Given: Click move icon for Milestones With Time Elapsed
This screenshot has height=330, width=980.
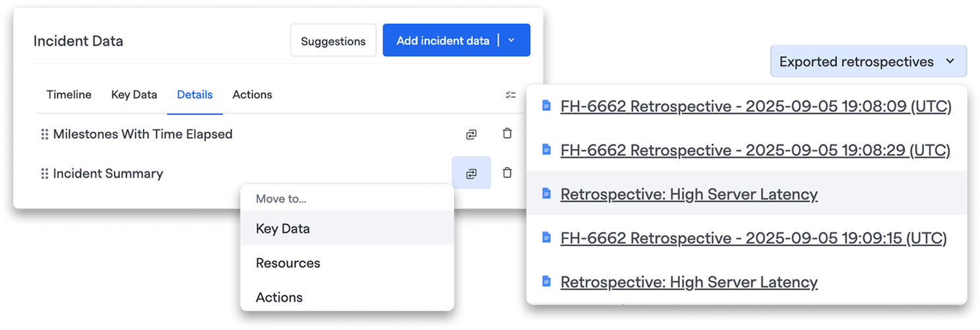Looking at the screenshot, I should point(471,134).
